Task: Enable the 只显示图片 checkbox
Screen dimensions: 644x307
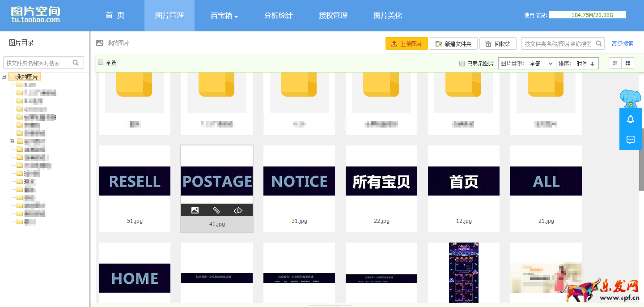Action: (x=462, y=64)
